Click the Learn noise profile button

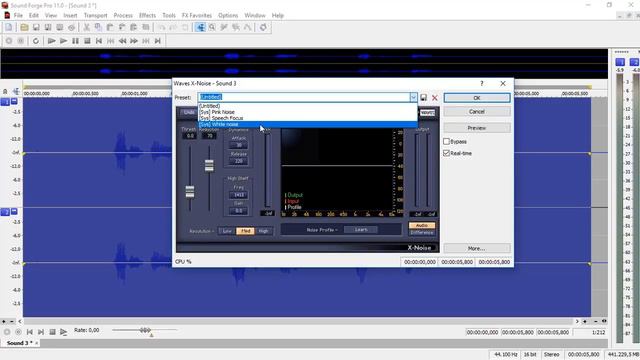[x=361, y=230]
